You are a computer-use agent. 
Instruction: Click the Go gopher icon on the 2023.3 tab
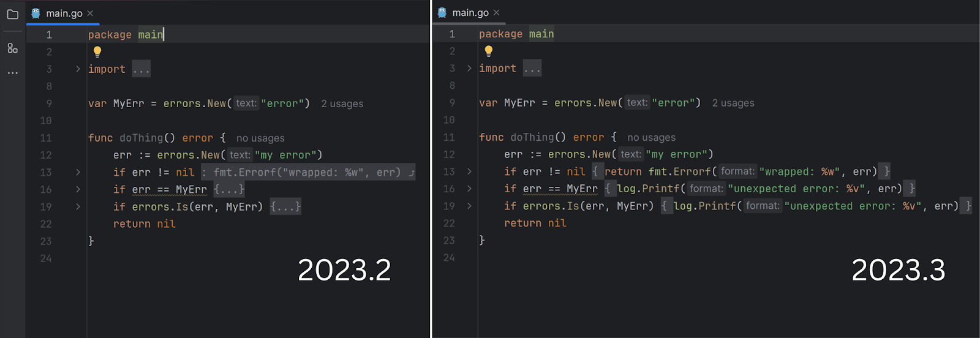click(442, 12)
